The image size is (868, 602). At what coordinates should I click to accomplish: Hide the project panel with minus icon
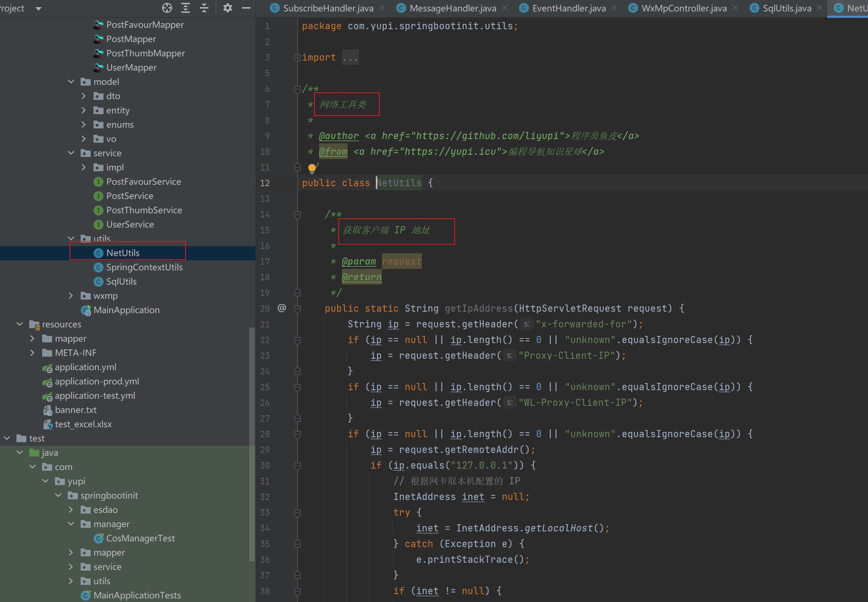point(246,8)
